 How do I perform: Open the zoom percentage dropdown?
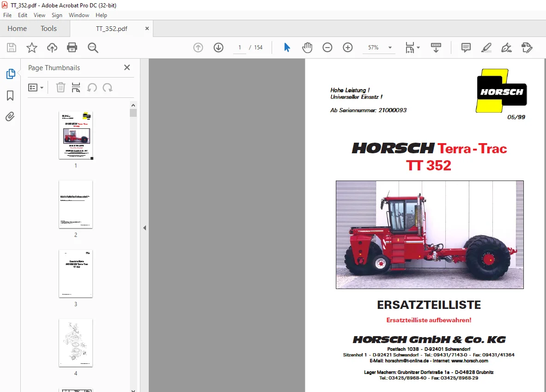pos(390,48)
